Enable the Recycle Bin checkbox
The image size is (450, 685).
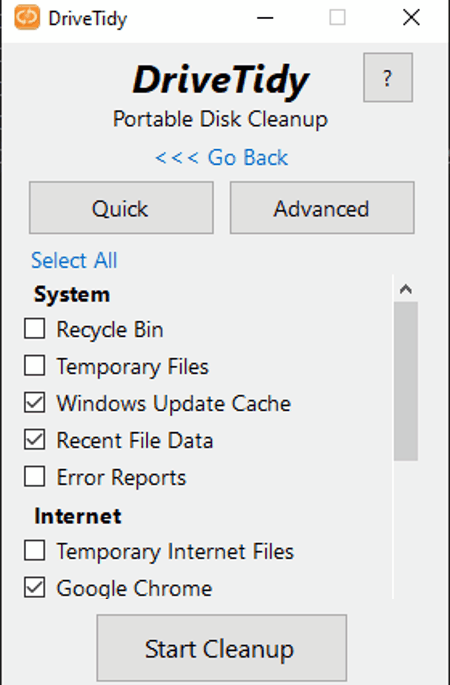coord(35,329)
